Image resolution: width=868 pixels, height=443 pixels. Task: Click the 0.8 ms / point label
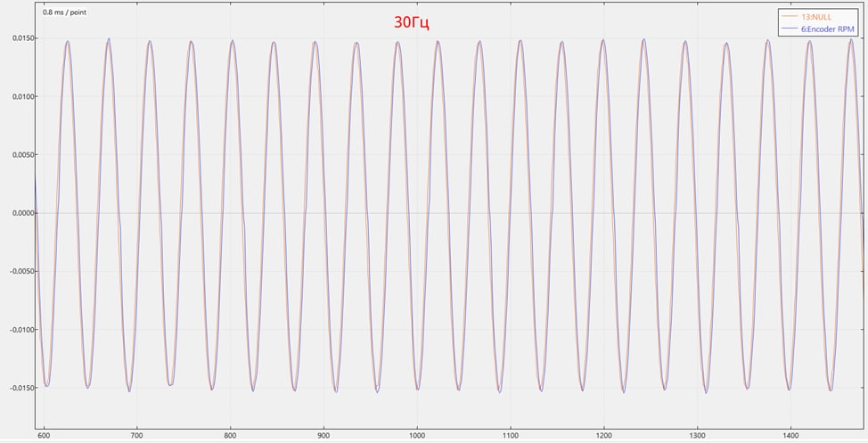[x=64, y=12]
